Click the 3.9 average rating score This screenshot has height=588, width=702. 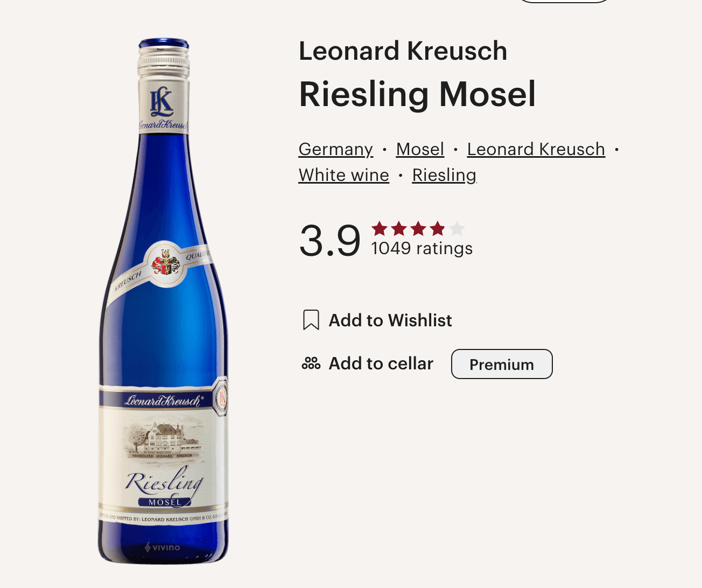pos(330,241)
